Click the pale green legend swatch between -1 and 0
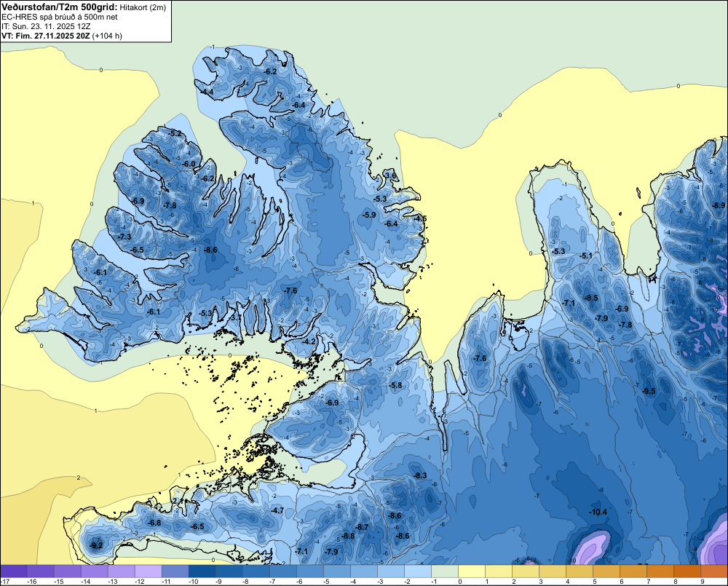 [x=445, y=571]
